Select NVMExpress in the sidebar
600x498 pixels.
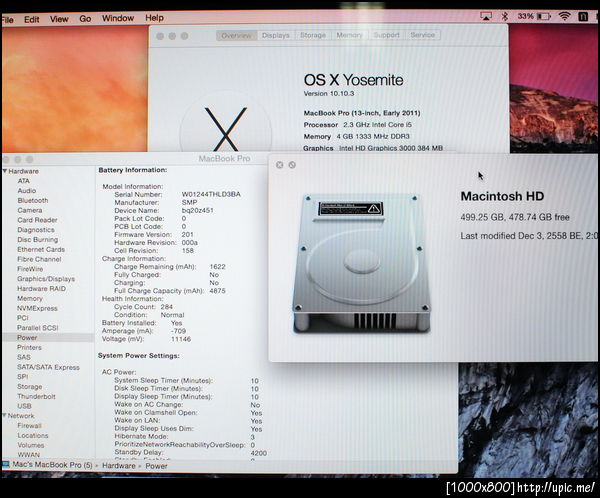pos(37,308)
